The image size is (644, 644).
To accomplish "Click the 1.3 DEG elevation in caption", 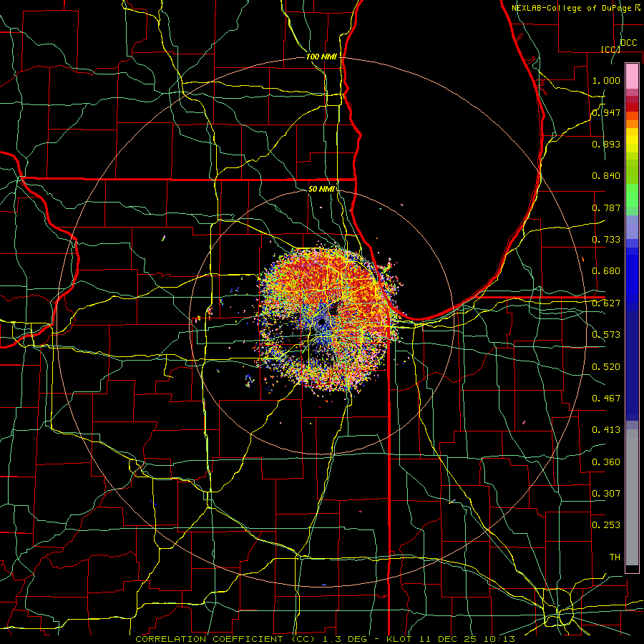I will [344, 639].
